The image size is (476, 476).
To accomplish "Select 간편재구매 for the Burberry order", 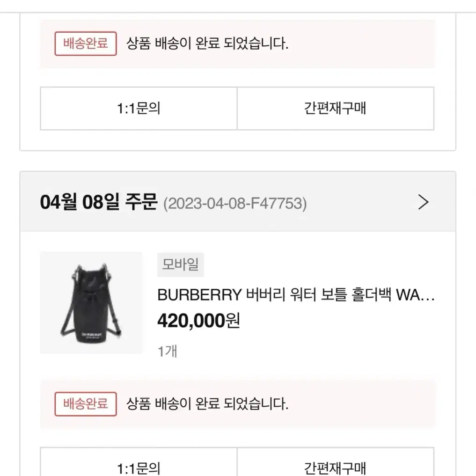I will coord(336,462).
